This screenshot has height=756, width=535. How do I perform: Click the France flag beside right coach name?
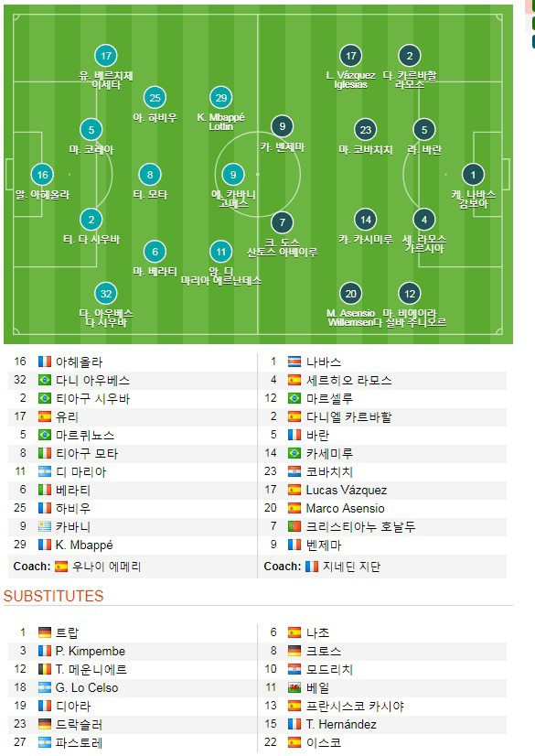312,567
